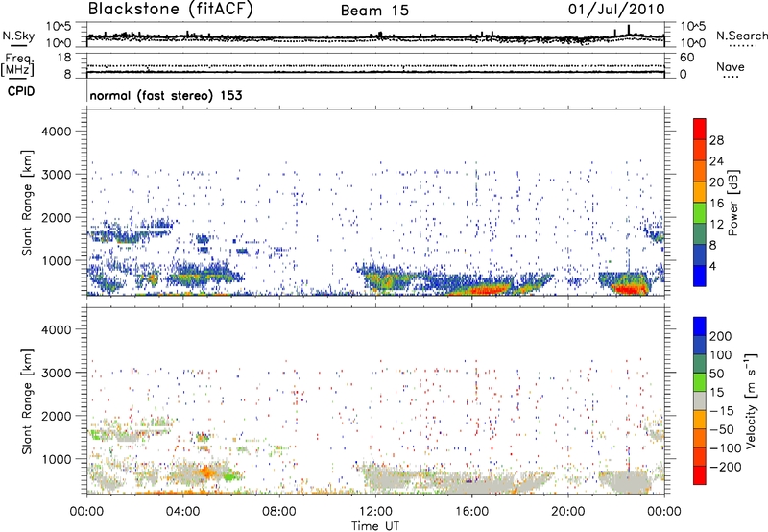768x532 pixels.
Task: Click the "20" Power colorbar value
Action: 716,182
